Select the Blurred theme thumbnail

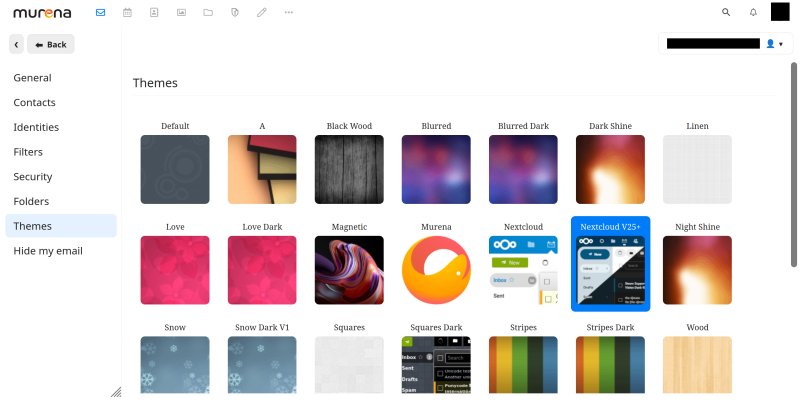tap(436, 169)
